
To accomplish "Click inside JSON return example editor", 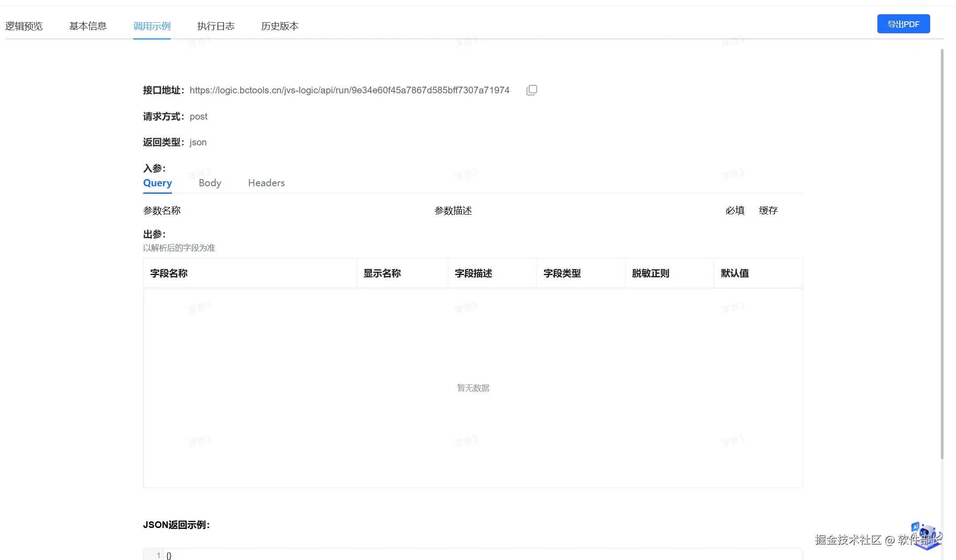I will click(x=444, y=555).
